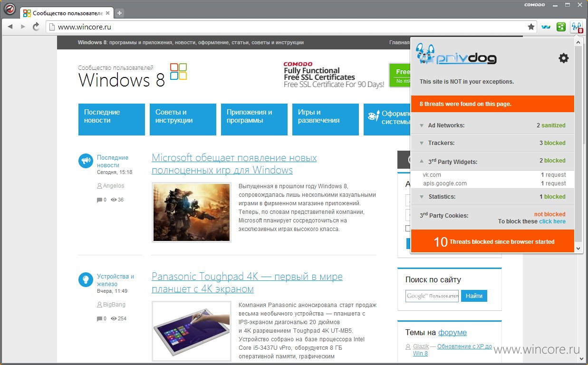The height and width of the screenshot is (365, 588).
Task: Open a new tab with plus button
Action: (120, 13)
